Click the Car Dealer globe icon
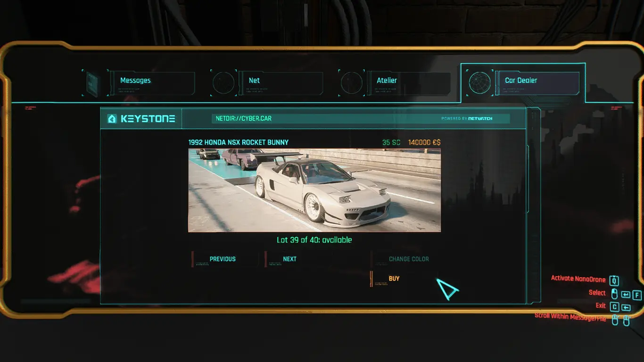This screenshot has width=644, height=362. click(480, 83)
